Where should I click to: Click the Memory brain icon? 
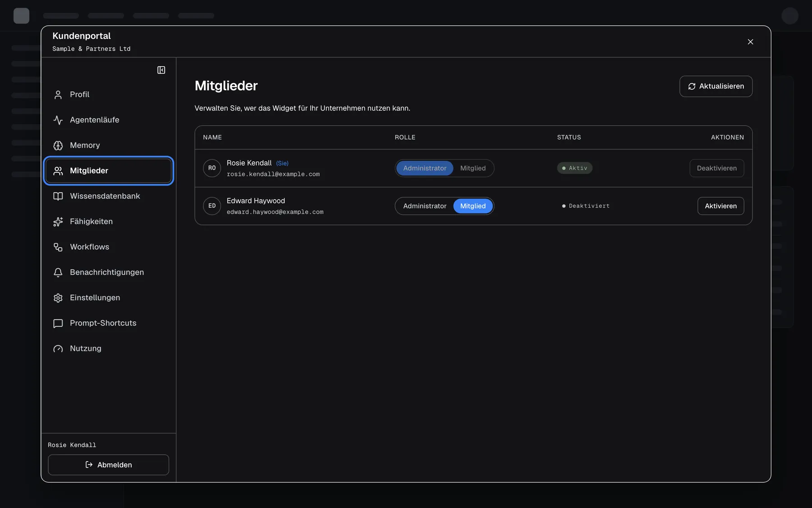click(58, 145)
